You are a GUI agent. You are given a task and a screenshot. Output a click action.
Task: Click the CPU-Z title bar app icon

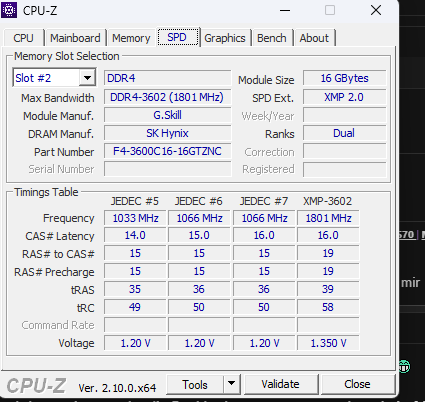pyautogui.click(x=9, y=10)
